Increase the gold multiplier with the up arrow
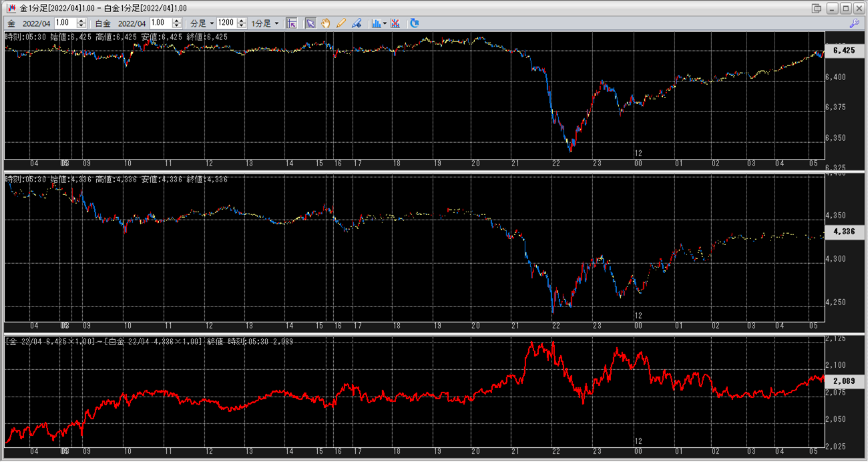Viewport: 868px width, 462px height. pyautogui.click(x=82, y=21)
